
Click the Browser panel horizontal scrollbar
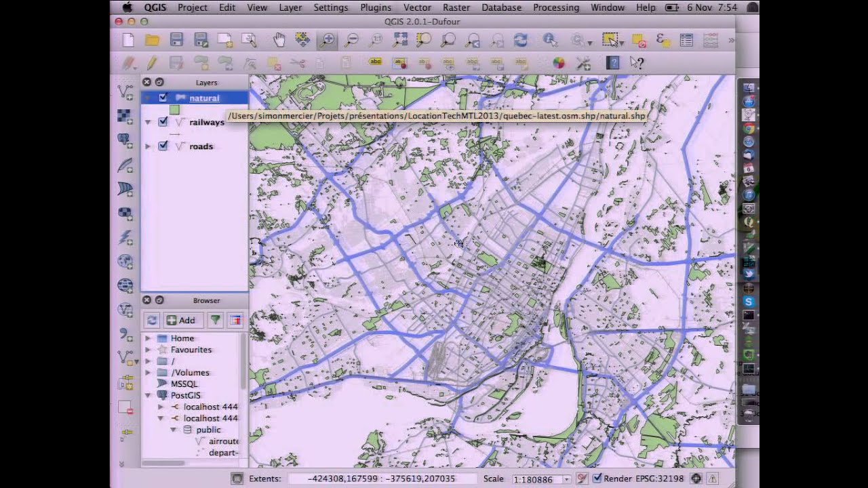(163, 463)
